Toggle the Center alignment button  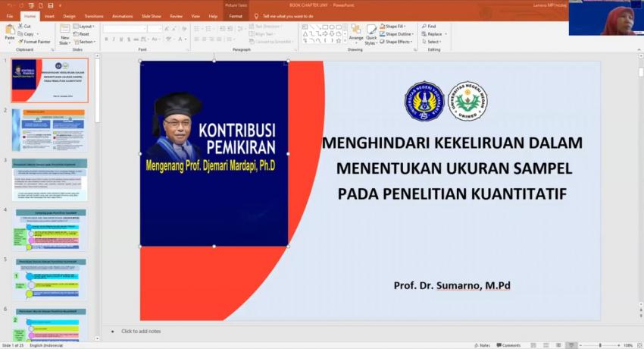(x=204, y=39)
